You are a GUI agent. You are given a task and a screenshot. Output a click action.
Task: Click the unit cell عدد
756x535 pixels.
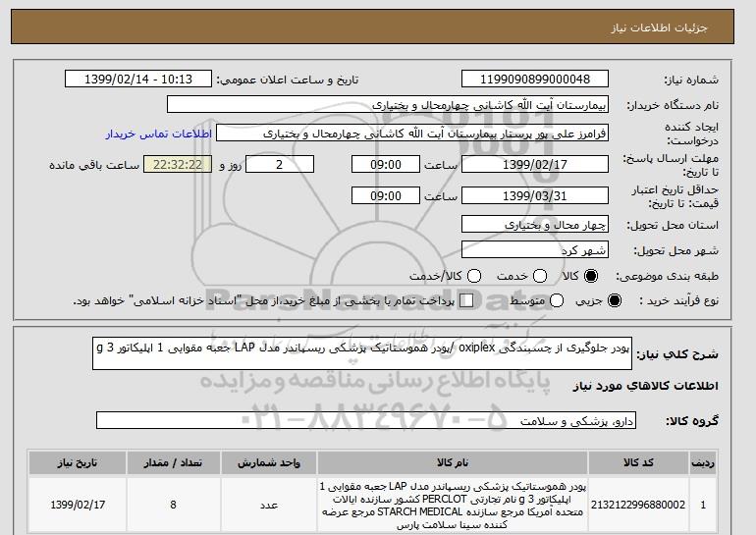click(x=269, y=505)
